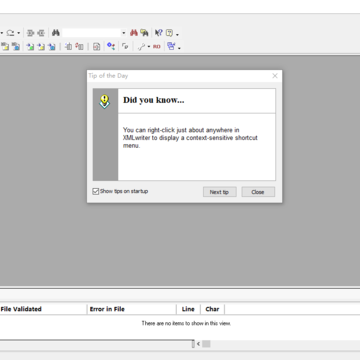Click the Close button in tip dialog
360x360 pixels.
(x=258, y=192)
